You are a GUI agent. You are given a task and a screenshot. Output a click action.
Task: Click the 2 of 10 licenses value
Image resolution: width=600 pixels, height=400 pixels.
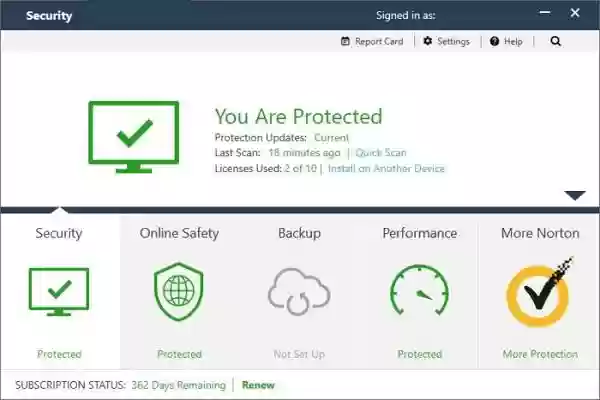coord(300,169)
